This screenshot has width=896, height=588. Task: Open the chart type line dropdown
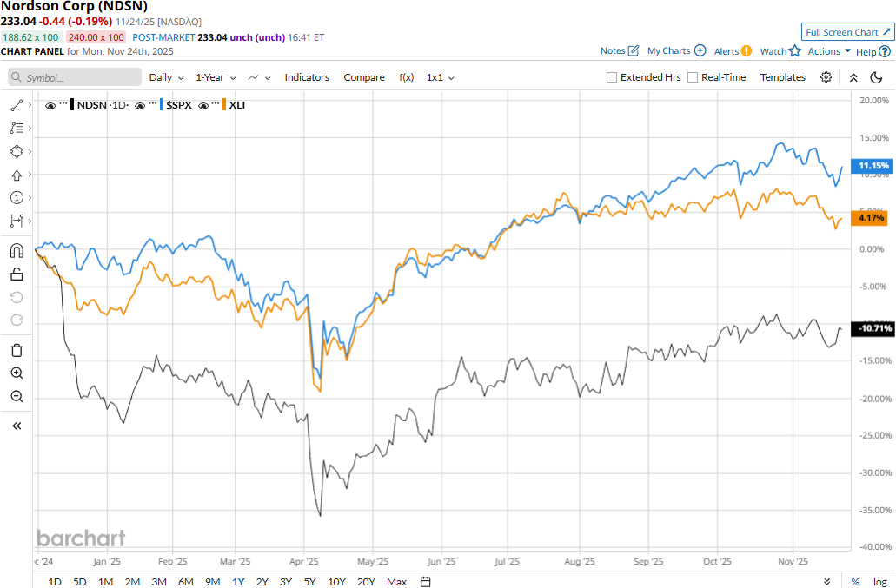click(260, 77)
